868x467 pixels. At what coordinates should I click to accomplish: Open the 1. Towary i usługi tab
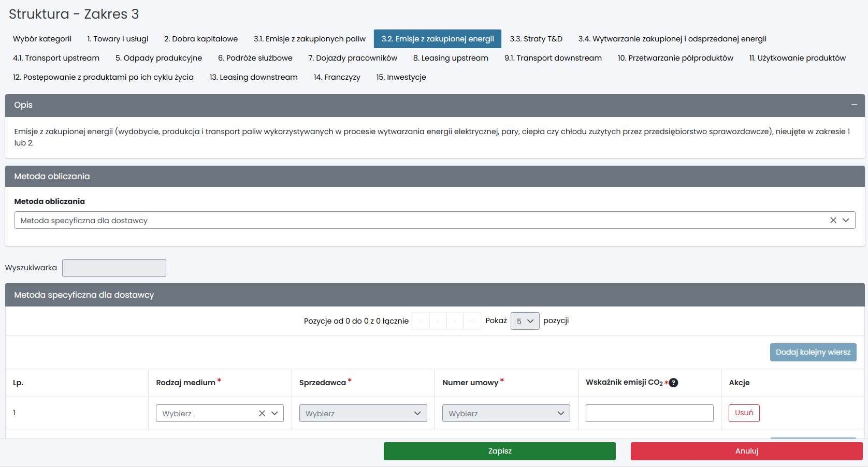click(118, 39)
